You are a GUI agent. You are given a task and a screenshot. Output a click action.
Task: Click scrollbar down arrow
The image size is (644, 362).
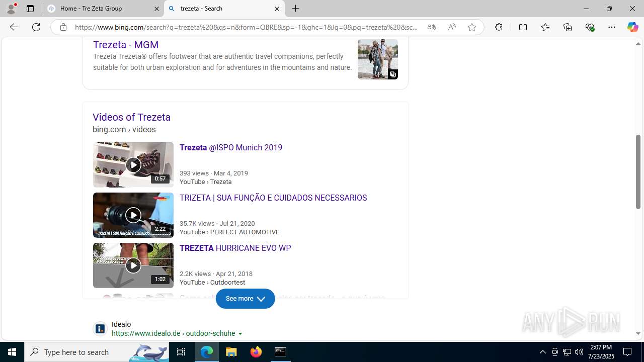[638, 334]
